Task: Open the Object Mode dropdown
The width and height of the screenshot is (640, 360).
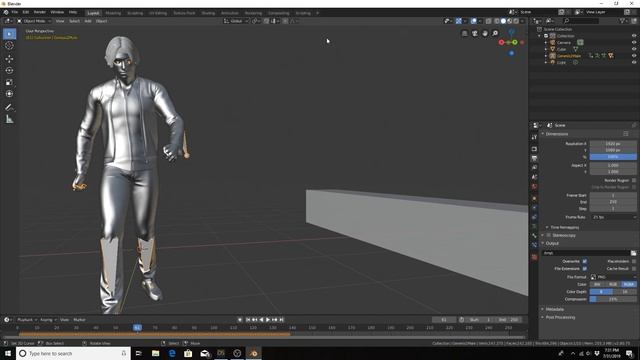Action: (x=34, y=21)
